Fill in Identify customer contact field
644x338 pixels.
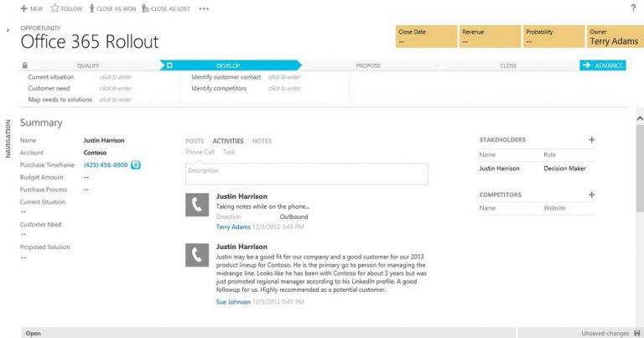(284, 77)
